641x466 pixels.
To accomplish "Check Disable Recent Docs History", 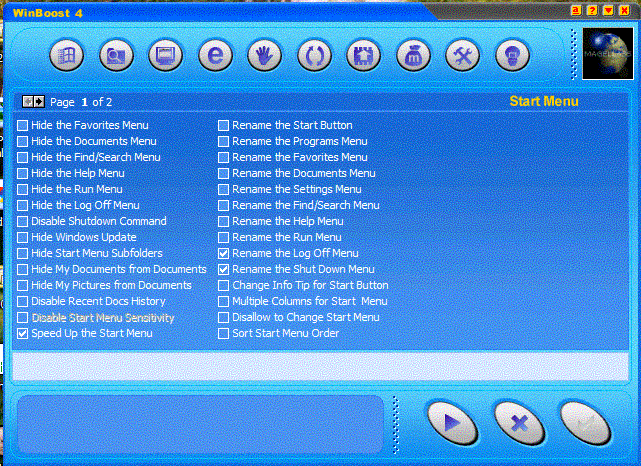I will (22, 301).
